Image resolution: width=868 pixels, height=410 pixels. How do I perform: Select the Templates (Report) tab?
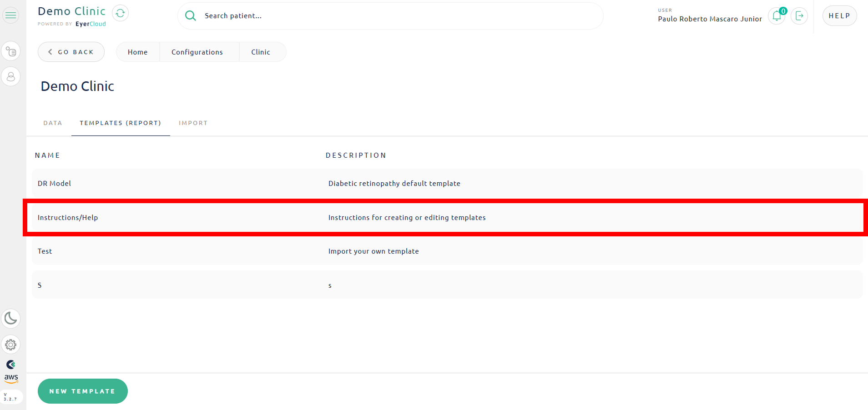[x=121, y=123]
